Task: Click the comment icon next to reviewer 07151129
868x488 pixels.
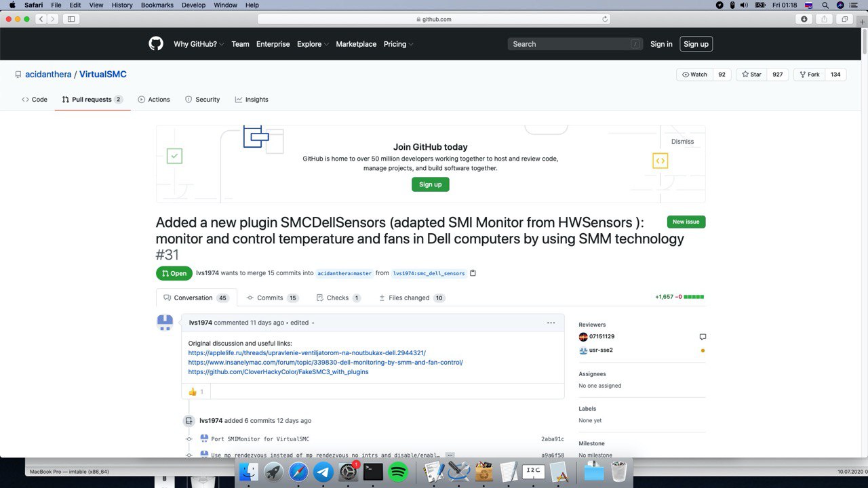Action: pos(703,337)
